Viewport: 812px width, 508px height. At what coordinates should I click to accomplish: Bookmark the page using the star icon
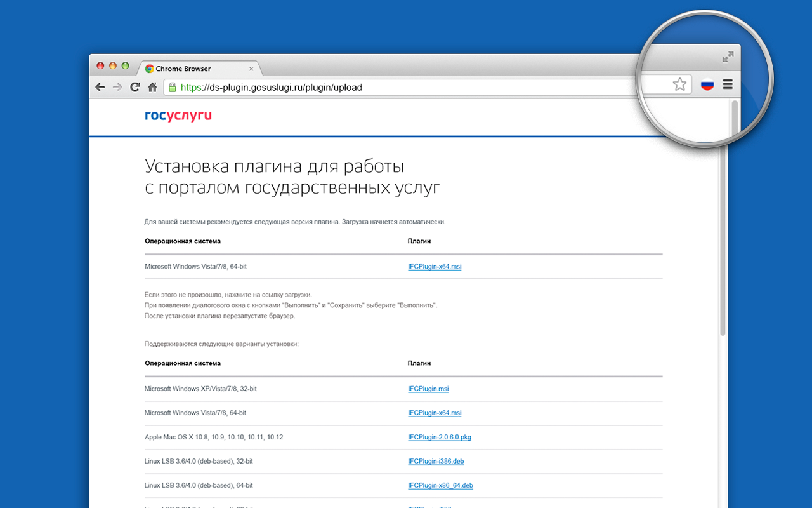point(679,84)
